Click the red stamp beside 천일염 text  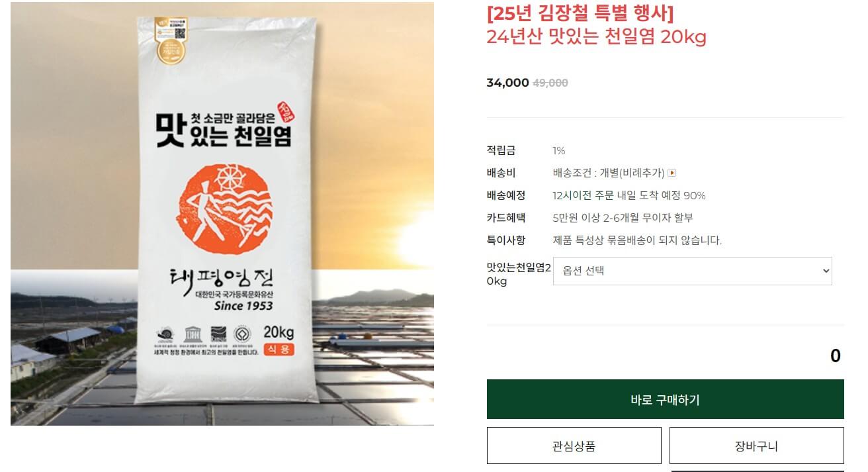[286, 112]
